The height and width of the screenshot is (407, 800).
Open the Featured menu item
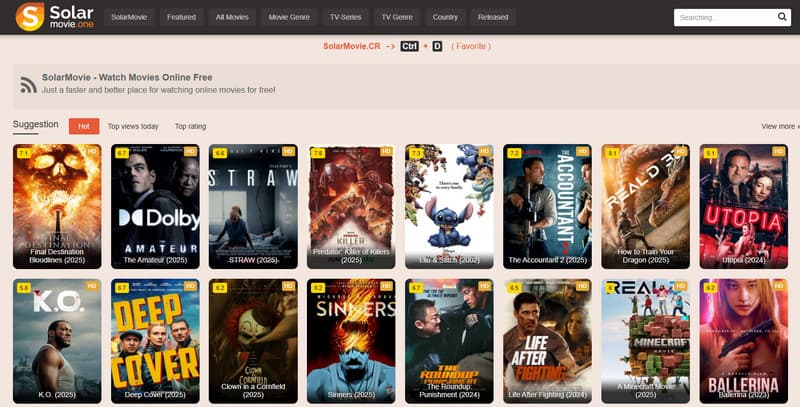181,17
